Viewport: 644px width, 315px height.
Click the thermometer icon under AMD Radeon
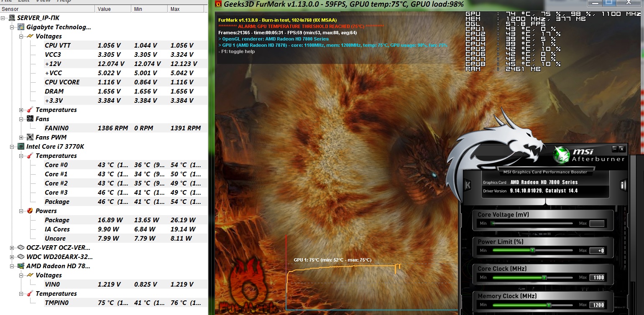[x=31, y=294]
